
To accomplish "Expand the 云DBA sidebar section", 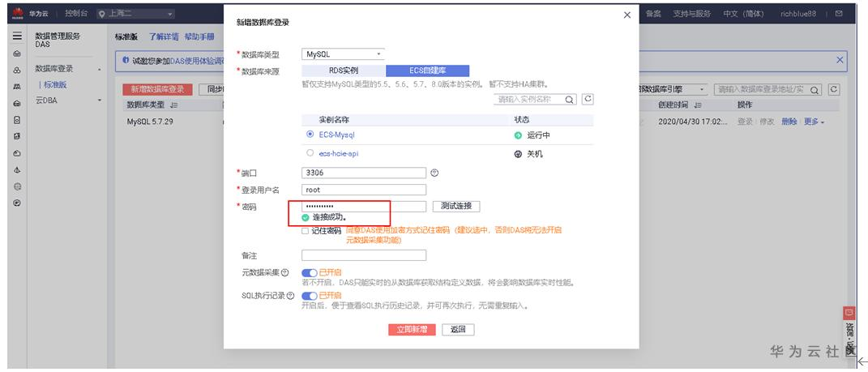I will click(100, 100).
